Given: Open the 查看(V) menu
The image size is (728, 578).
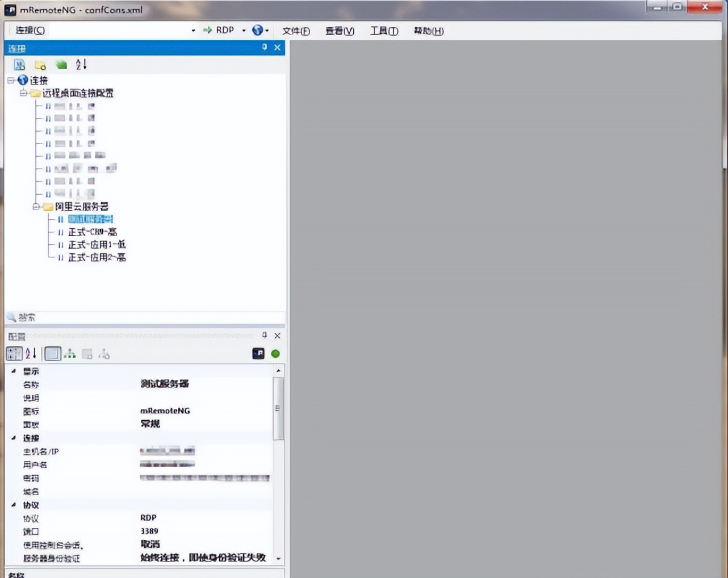Looking at the screenshot, I should coord(339,31).
